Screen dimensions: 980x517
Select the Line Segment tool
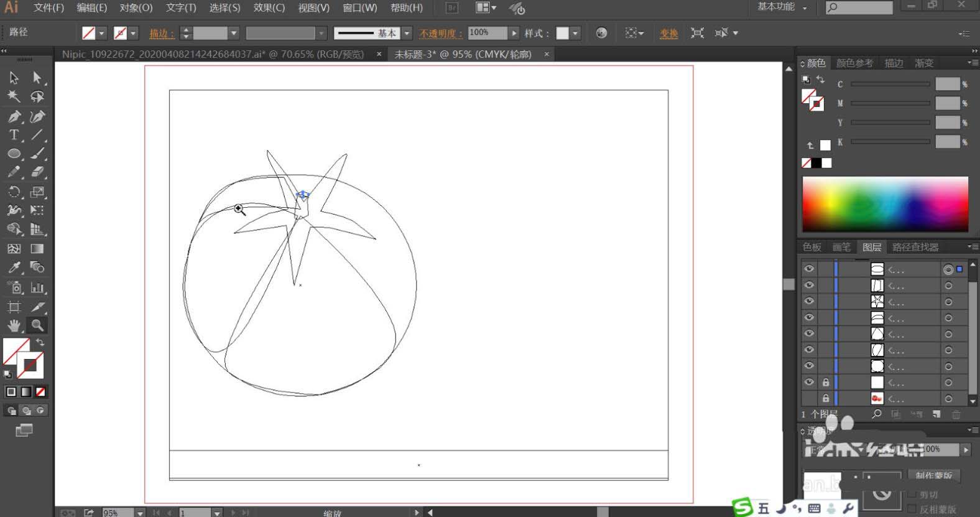coord(37,135)
